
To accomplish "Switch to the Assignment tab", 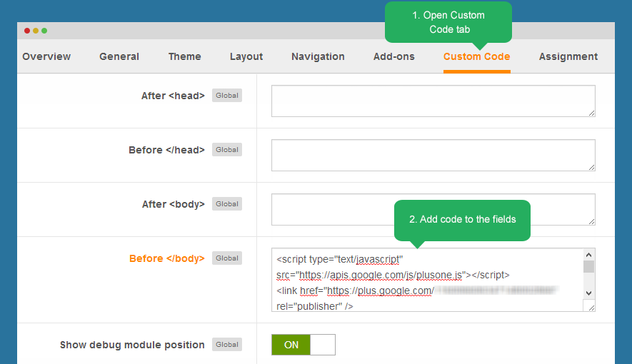I will click(x=568, y=56).
